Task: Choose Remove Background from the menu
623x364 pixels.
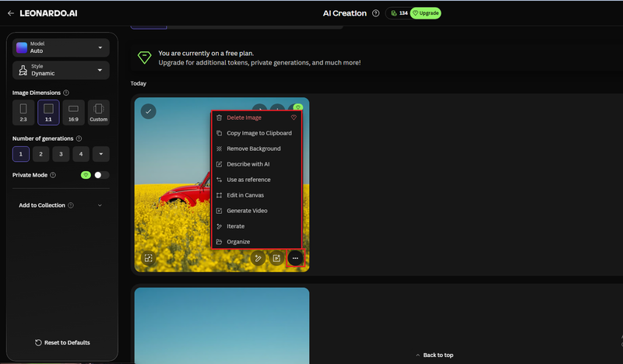Action: pyautogui.click(x=256, y=149)
